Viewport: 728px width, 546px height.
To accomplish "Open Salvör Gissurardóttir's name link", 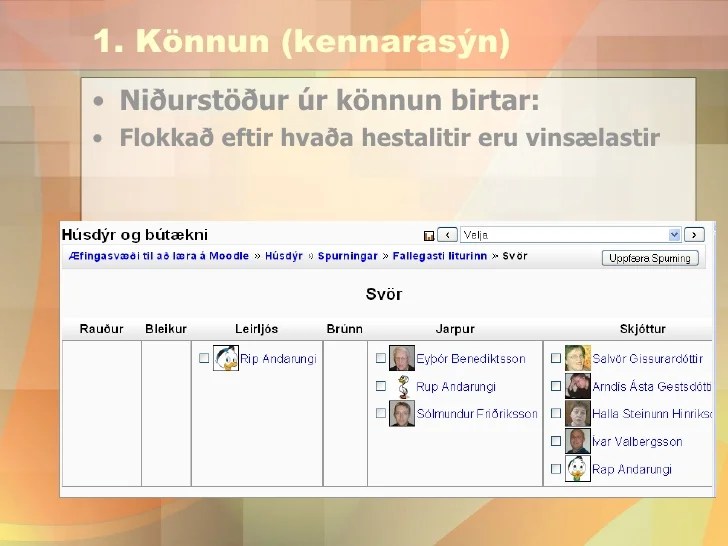I will point(647,359).
